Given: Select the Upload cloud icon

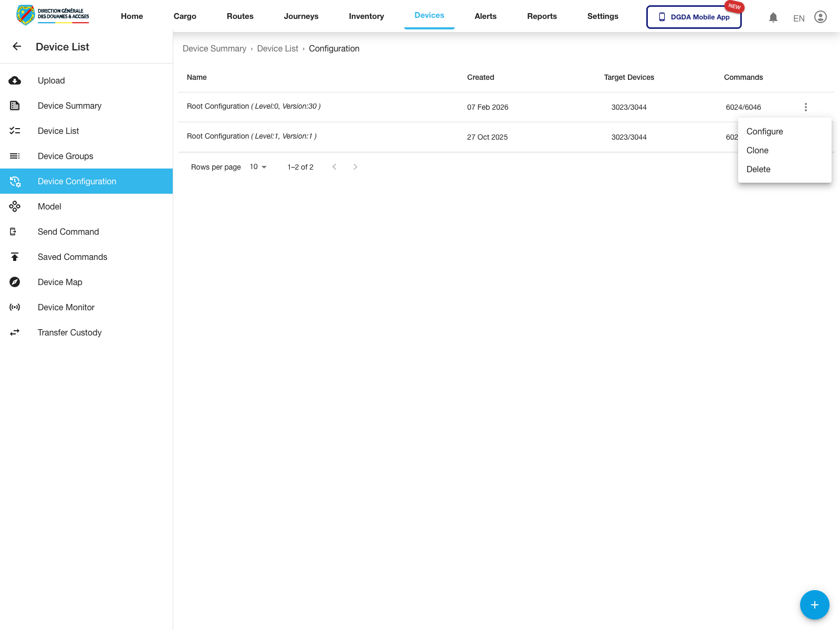Looking at the screenshot, I should (x=15, y=80).
